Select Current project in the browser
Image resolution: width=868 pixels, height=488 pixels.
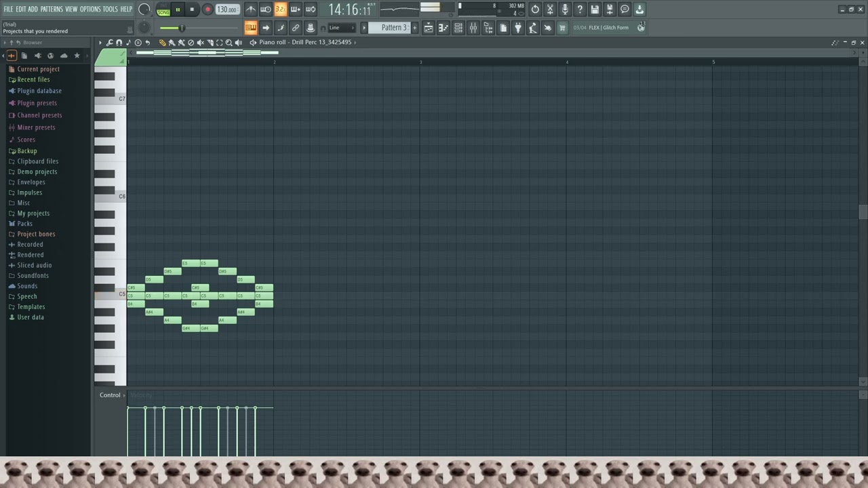point(38,69)
